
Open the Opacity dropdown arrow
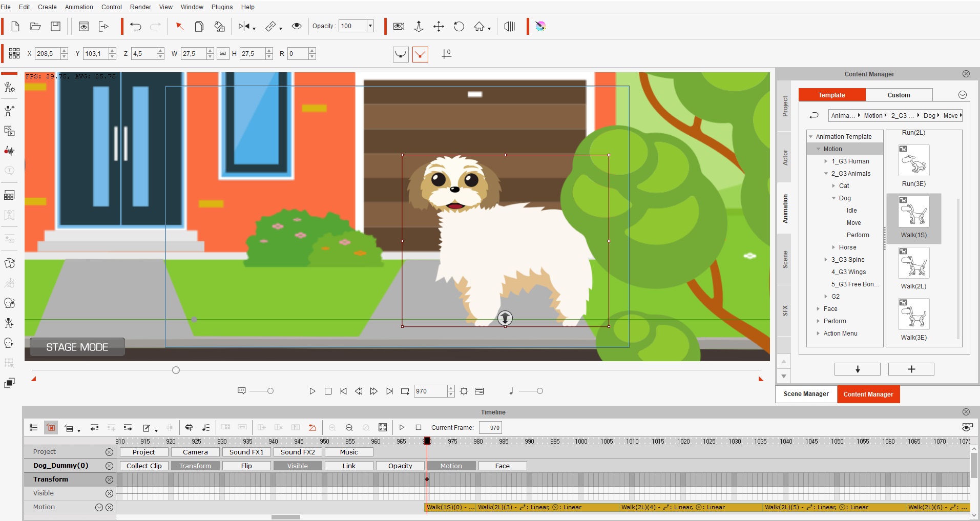pyautogui.click(x=370, y=26)
